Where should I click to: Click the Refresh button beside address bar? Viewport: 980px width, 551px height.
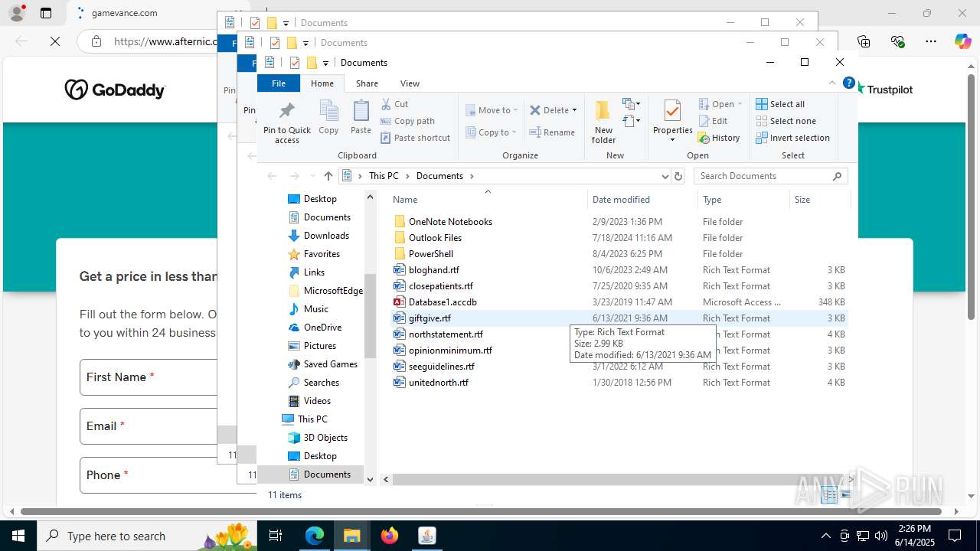pyautogui.click(x=678, y=176)
